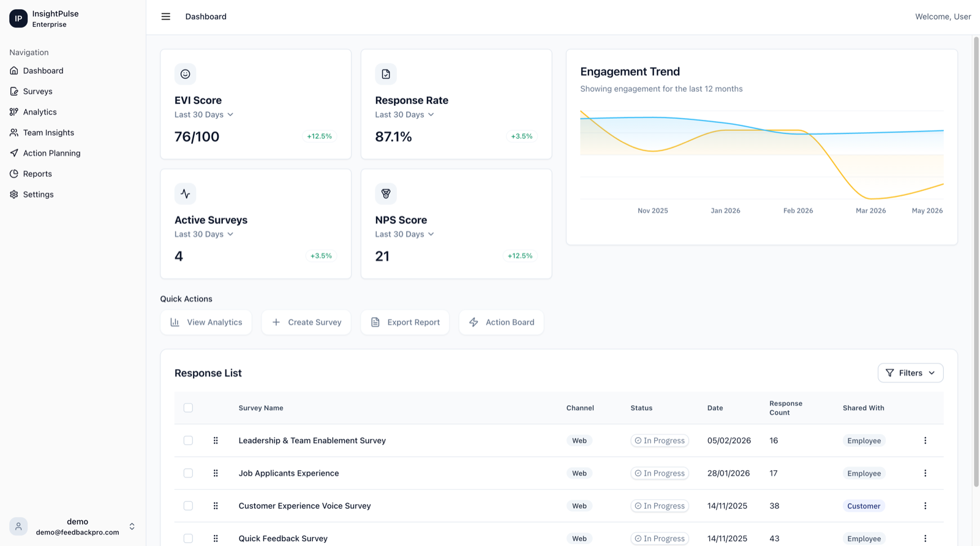Click the Active Surveys pulse icon
Image resolution: width=980 pixels, height=546 pixels.
coord(185,194)
